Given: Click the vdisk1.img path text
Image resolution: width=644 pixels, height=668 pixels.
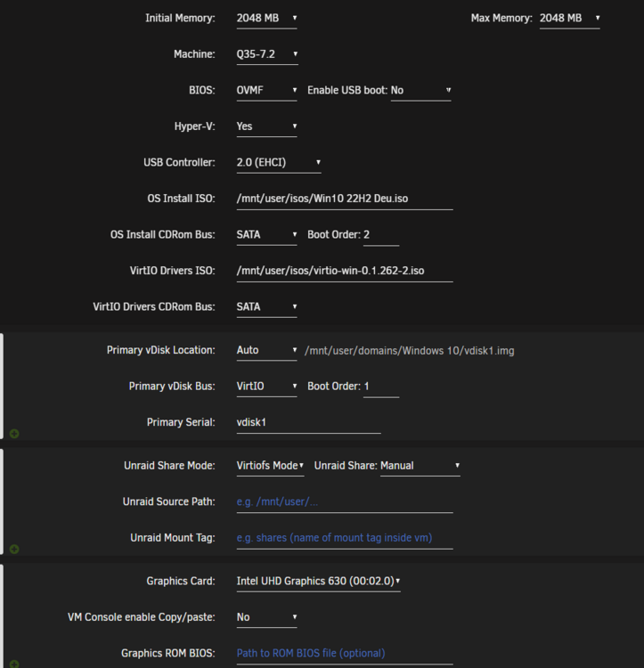Looking at the screenshot, I should tap(410, 351).
